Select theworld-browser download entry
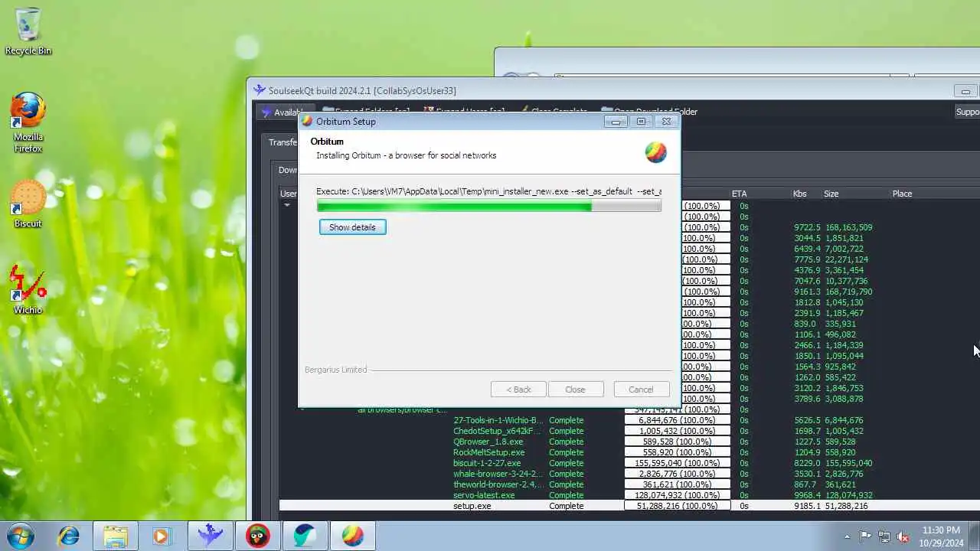This screenshot has height=551, width=980. [498, 484]
